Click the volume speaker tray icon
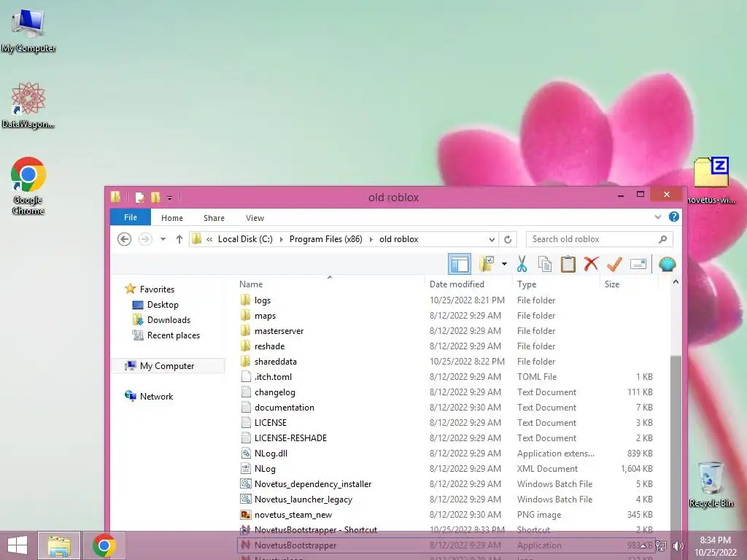 pos(678,545)
